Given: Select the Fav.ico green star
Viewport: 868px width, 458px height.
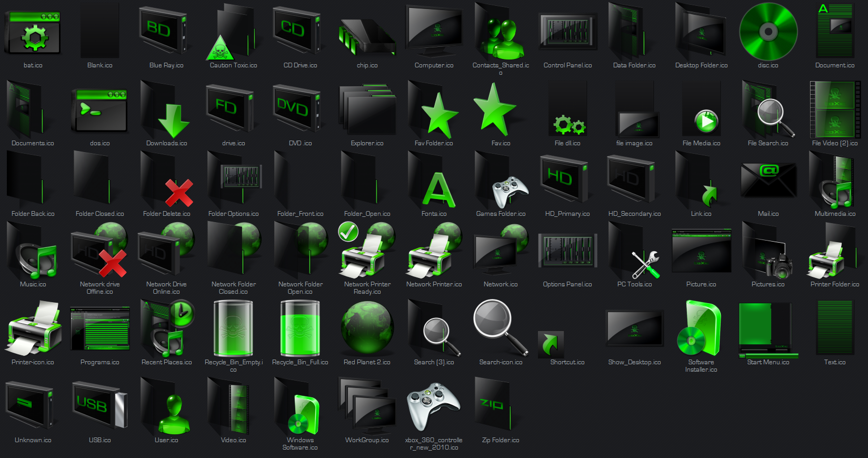Looking at the screenshot, I should pos(494,109).
